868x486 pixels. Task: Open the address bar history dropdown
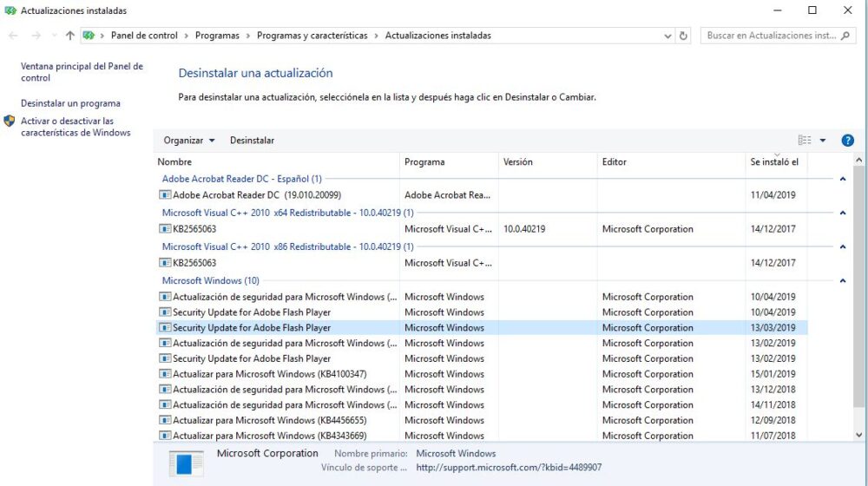tap(667, 36)
